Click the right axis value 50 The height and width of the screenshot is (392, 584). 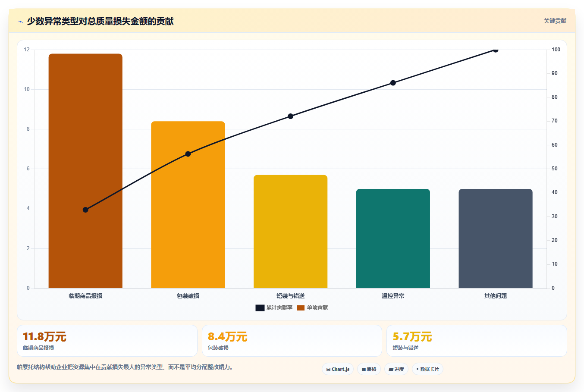[x=555, y=169]
